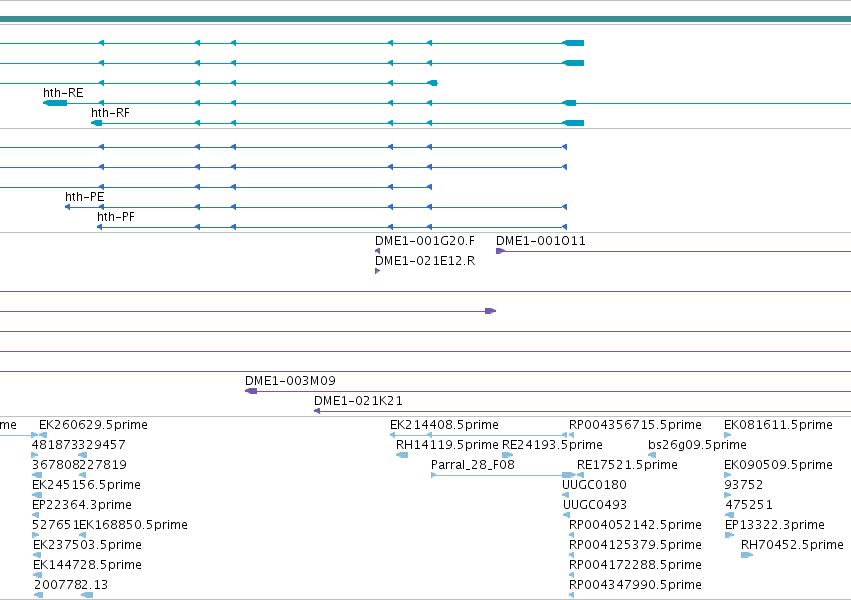The width and height of the screenshot is (851, 600).
Task: Select the Parral_28_F08 feature label
Action: [473, 465]
